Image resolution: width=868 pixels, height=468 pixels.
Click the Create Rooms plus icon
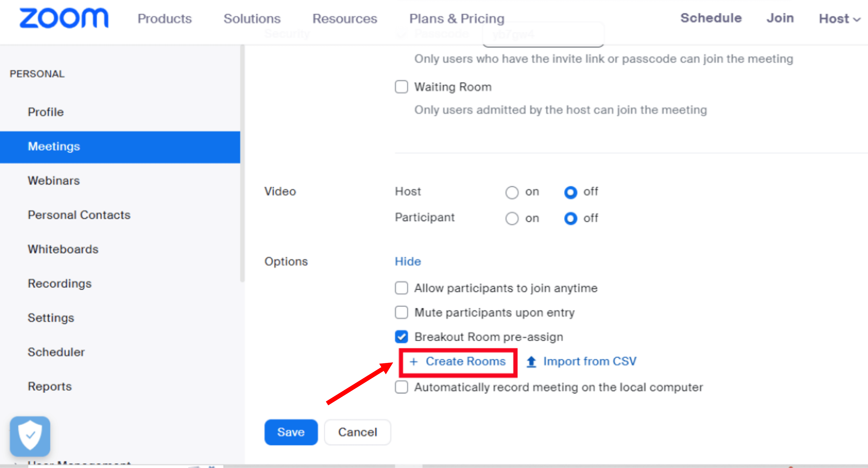pos(414,362)
